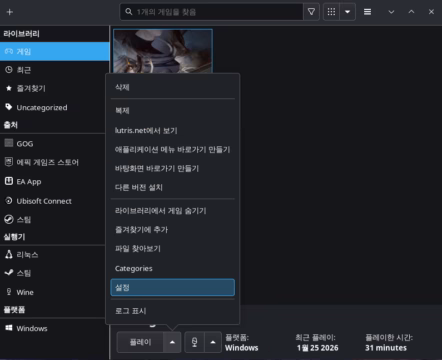This screenshot has height=360, width=442.
Task: Expand the arrow next to 플레이
Action: [172, 342]
